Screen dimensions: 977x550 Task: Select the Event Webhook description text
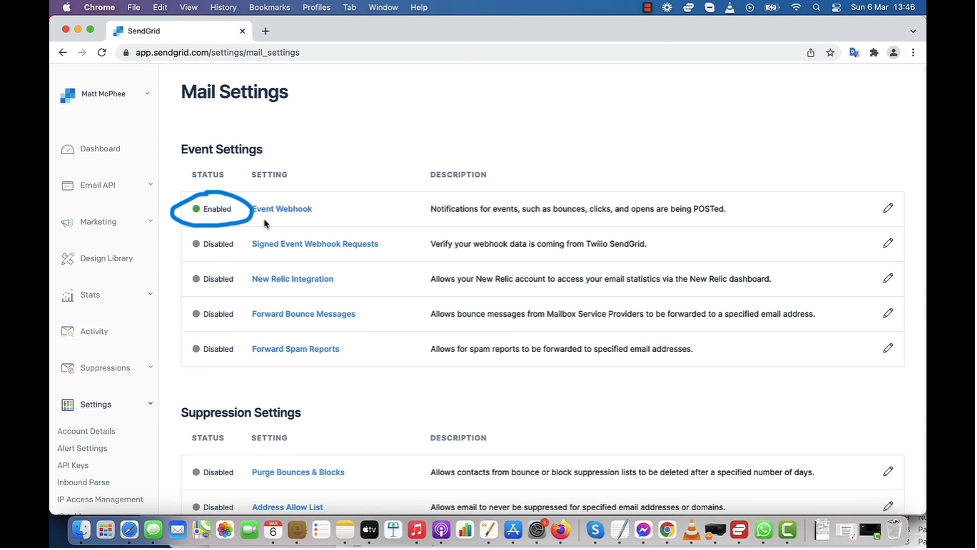click(x=578, y=209)
